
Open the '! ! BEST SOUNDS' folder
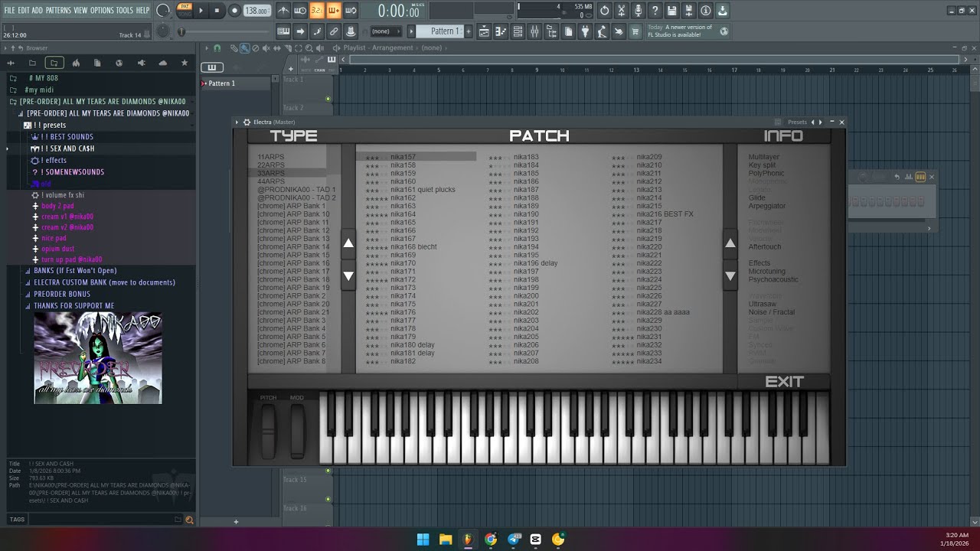67,137
